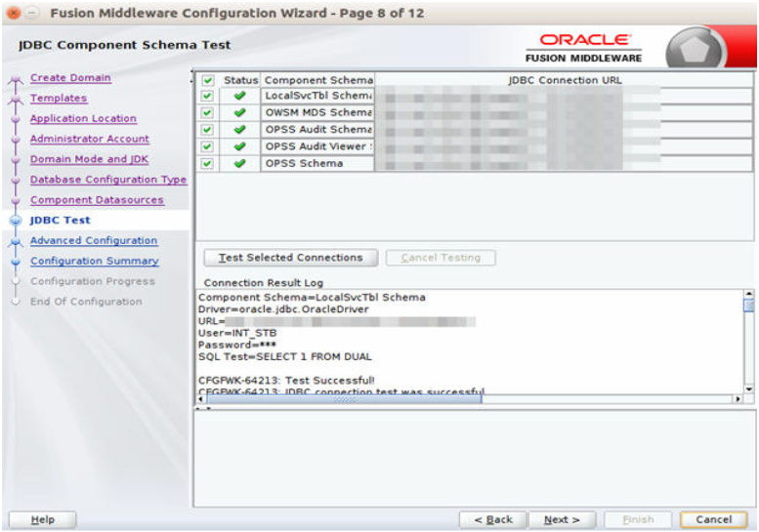Click green status check for OPSS Audit Viewer
Screen dimensions: 759x532
(239, 146)
